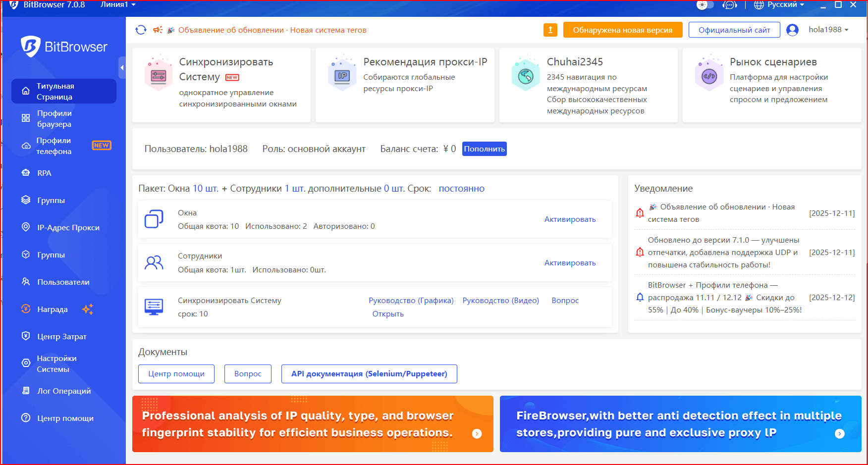Go to Профили браузера in sidebar

pyautogui.click(x=54, y=119)
